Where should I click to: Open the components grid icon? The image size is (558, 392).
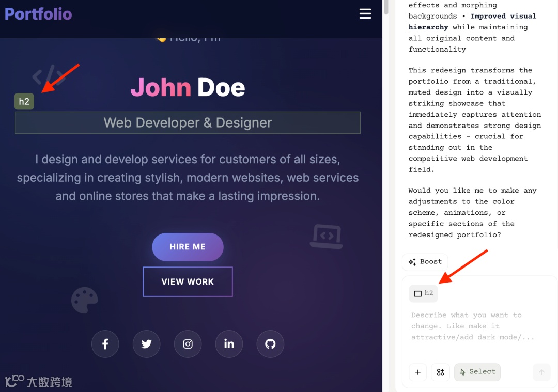pyautogui.click(x=440, y=372)
